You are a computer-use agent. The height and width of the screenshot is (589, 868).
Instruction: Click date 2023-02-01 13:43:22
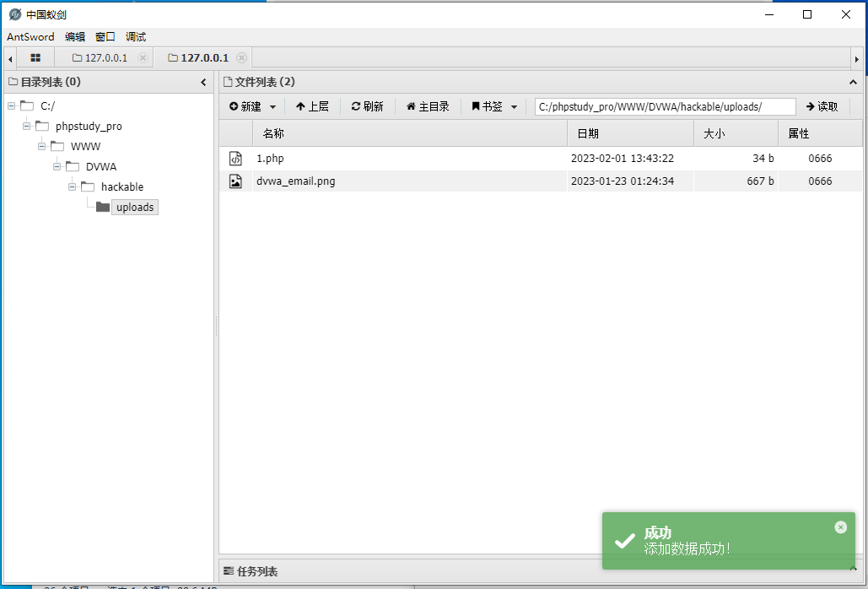click(x=623, y=159)
